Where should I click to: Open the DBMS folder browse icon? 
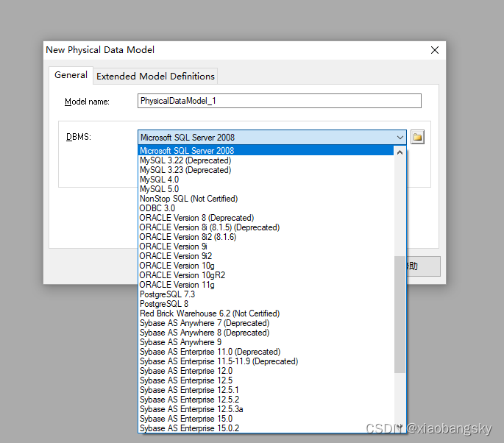click(417, 138)
